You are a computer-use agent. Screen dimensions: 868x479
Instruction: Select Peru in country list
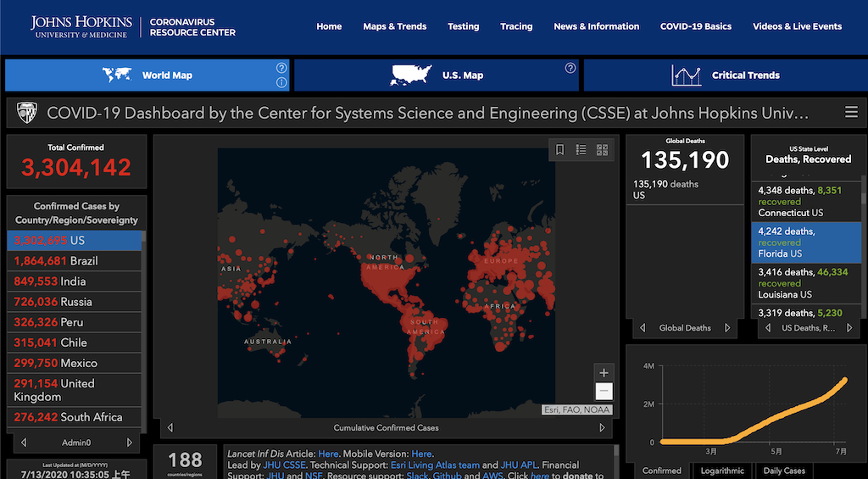[75, 322]
